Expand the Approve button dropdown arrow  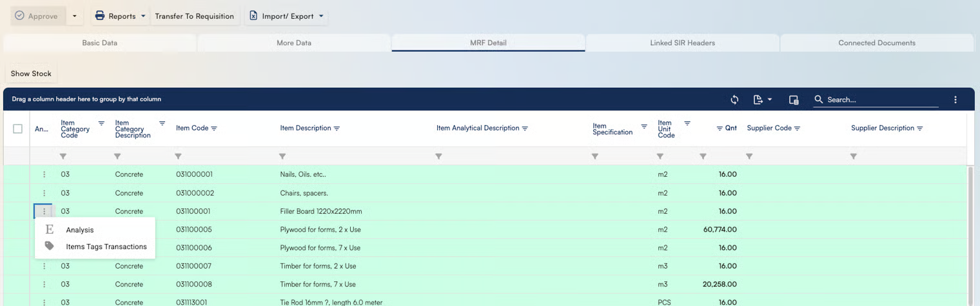tap(74, 16)
